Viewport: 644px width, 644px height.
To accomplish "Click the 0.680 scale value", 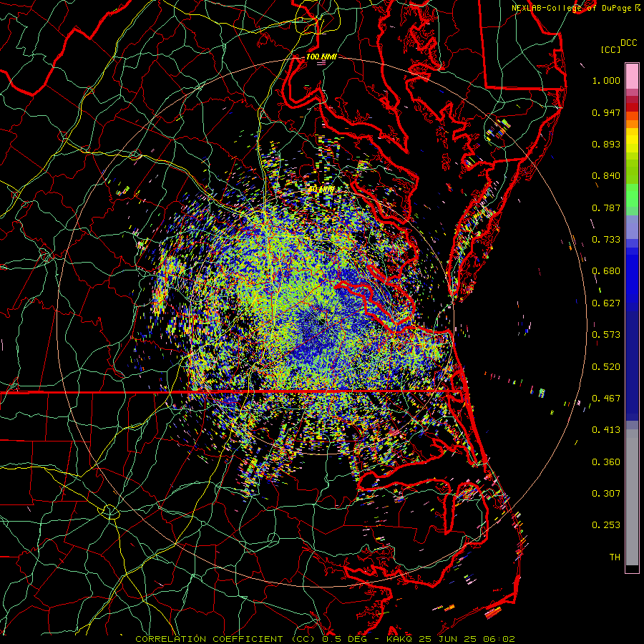I will point(606,271).
